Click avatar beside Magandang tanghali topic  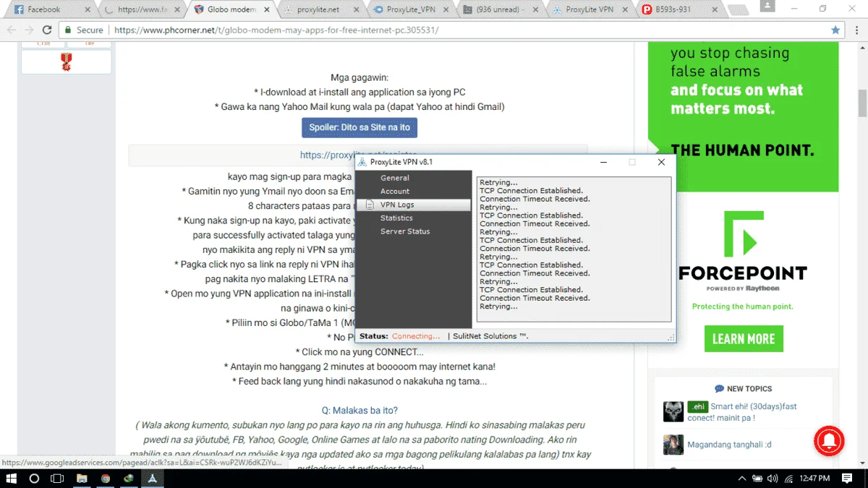tap(673, 444)
